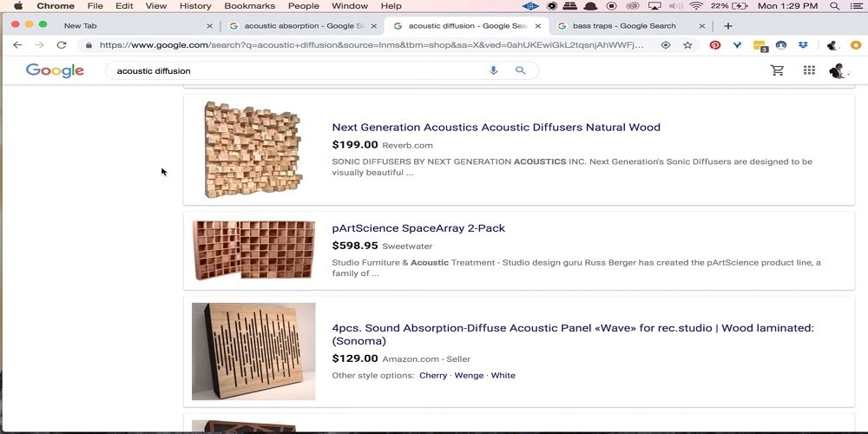This screenshot has width=868, height=434.
Task: Reload the page
Action: click(x=62, y=45)
